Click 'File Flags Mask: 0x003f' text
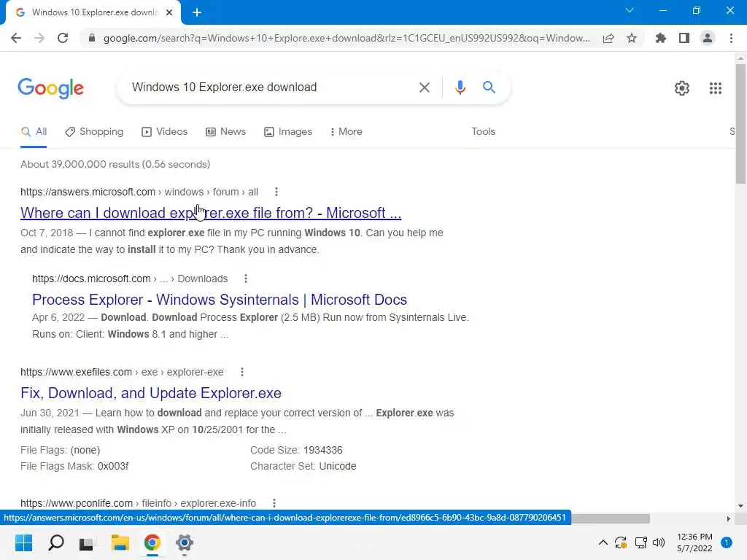Viewport: 747px width, 560px height. point(74,466)
